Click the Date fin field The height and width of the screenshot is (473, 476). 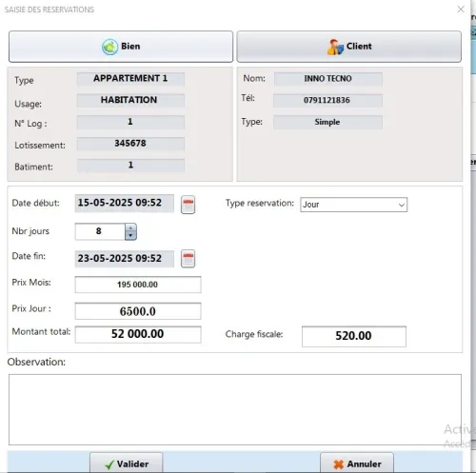tap(125, 259)
